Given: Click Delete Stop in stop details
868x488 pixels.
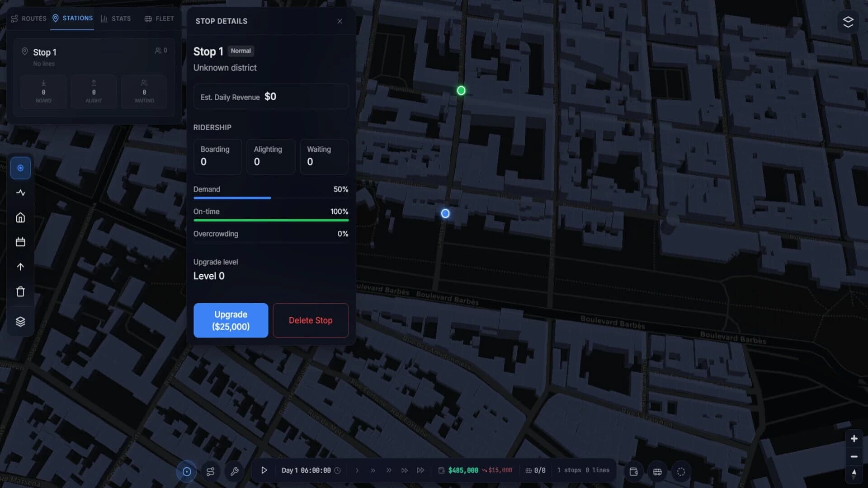Looking at the screenshot, I should tap(311, 320).
